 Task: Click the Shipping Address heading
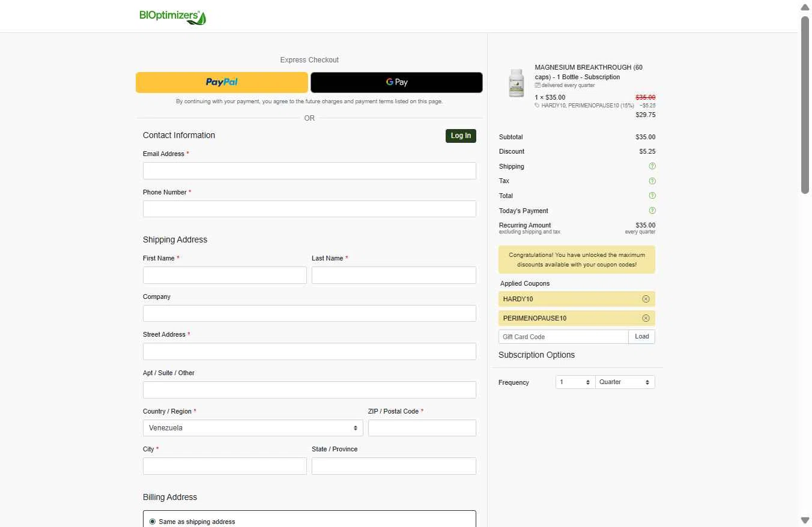pos(175,239)
